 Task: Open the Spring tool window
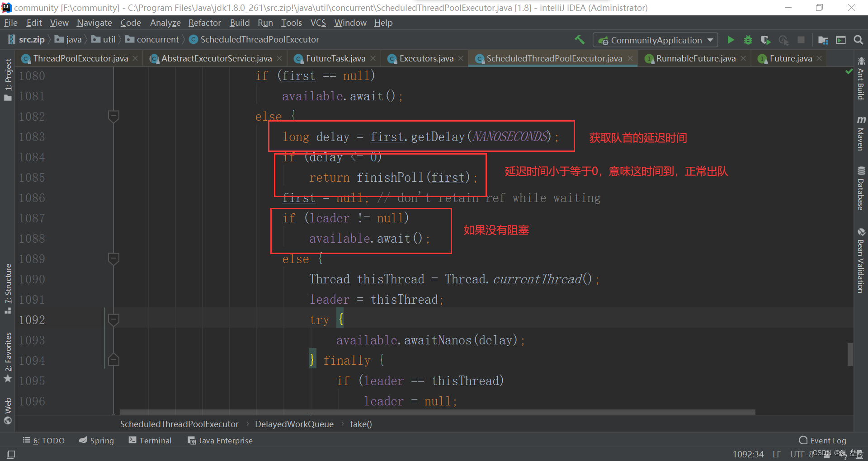97,441
